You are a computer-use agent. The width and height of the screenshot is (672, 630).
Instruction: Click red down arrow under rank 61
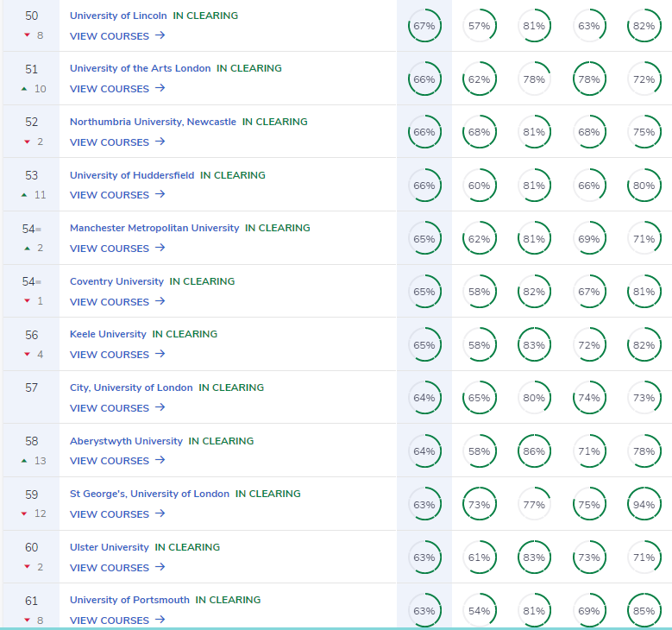click(27, 621)
